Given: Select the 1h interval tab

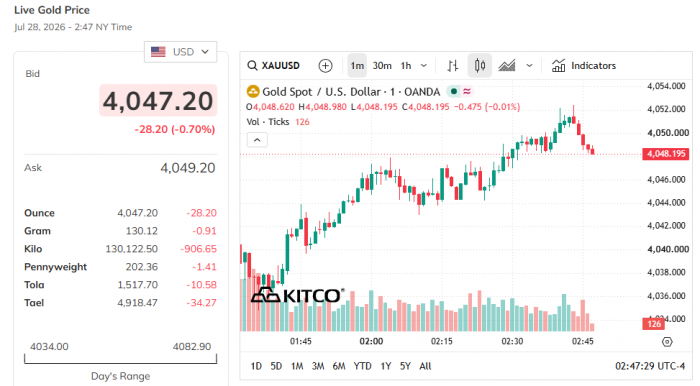Looking at the screenshot, I should (406, 66).
